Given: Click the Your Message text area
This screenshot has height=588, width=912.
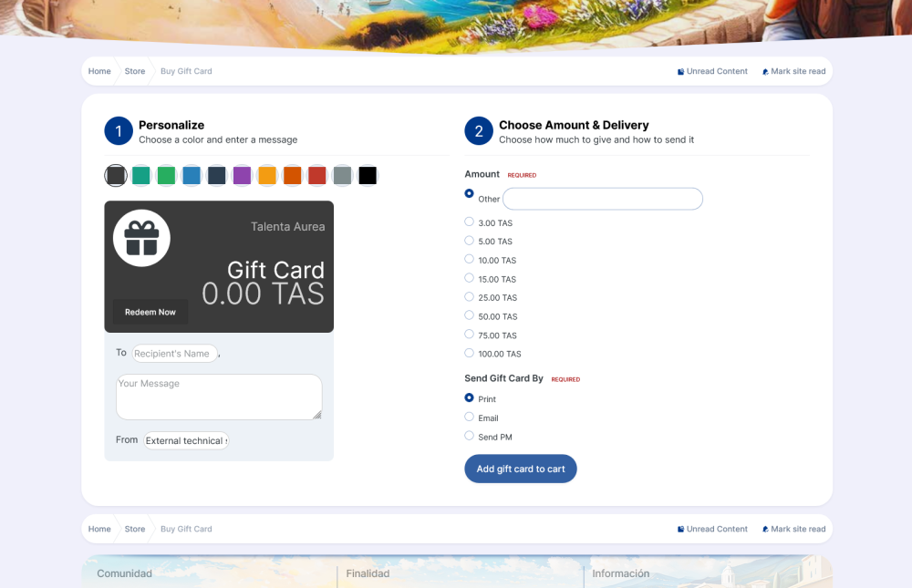Looking at the screenshot, I should click(219, 397).
